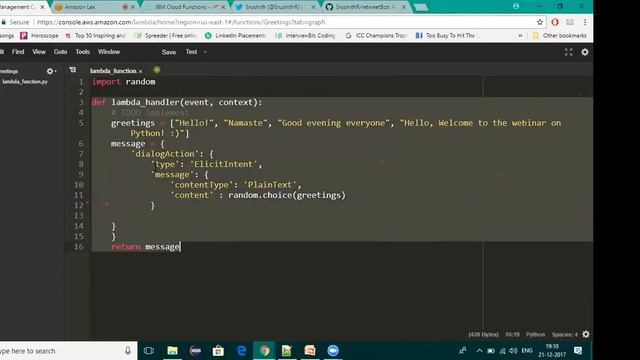Switch to IBM Cloud Functions browser tab
Image resolution: width=640 pixels, height=360 pixels.
[185, 7]
